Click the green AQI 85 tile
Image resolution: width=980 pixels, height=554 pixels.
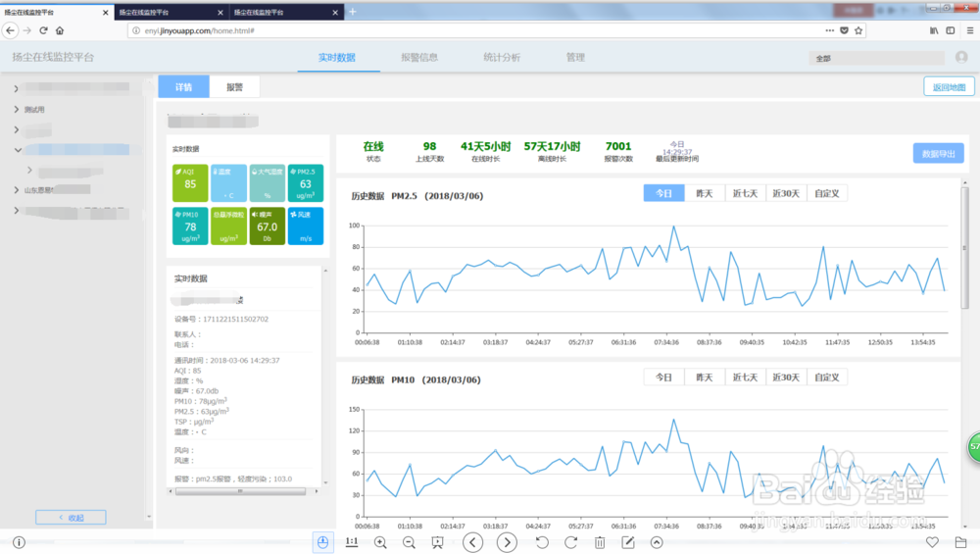coord(190,183)
